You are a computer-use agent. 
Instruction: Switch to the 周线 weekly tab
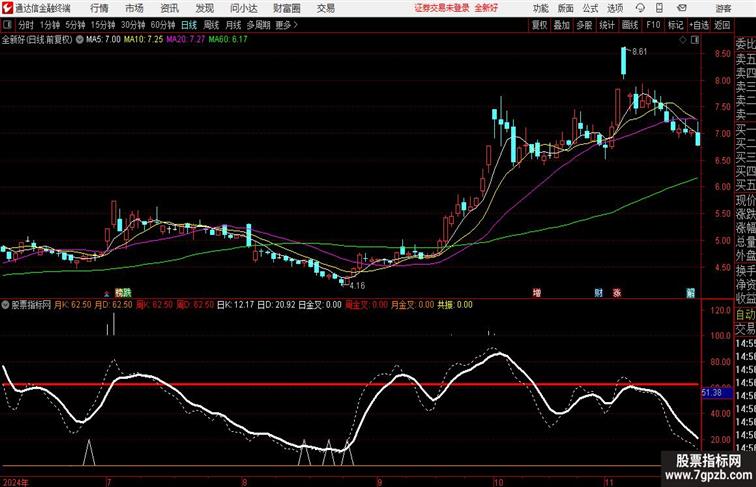tap(211, 25)
